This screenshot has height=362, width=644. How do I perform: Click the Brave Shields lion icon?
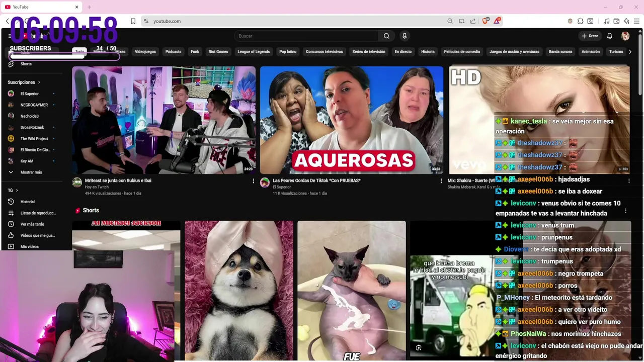point(486,21)
